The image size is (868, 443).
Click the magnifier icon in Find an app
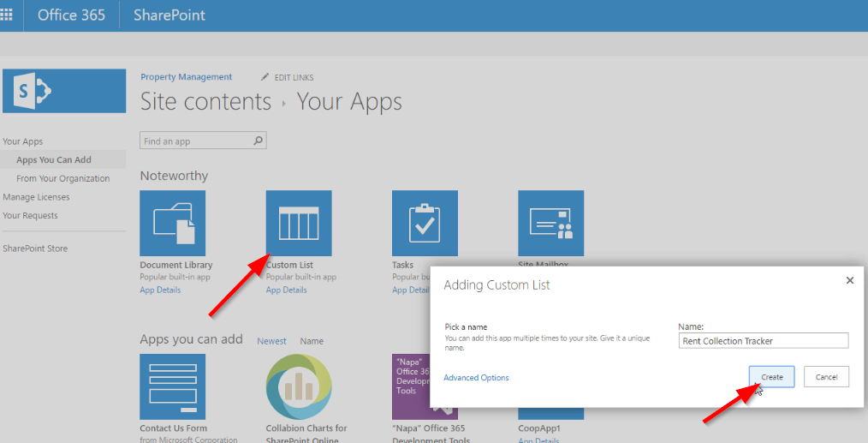pyautogui.click(x=258, y=141)
